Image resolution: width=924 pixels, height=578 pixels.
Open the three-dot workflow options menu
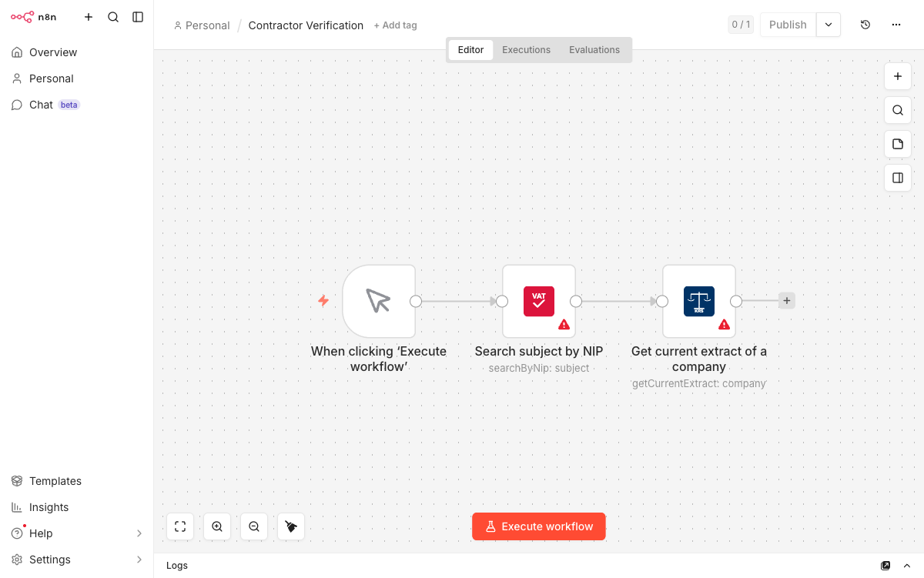point(896,25)
